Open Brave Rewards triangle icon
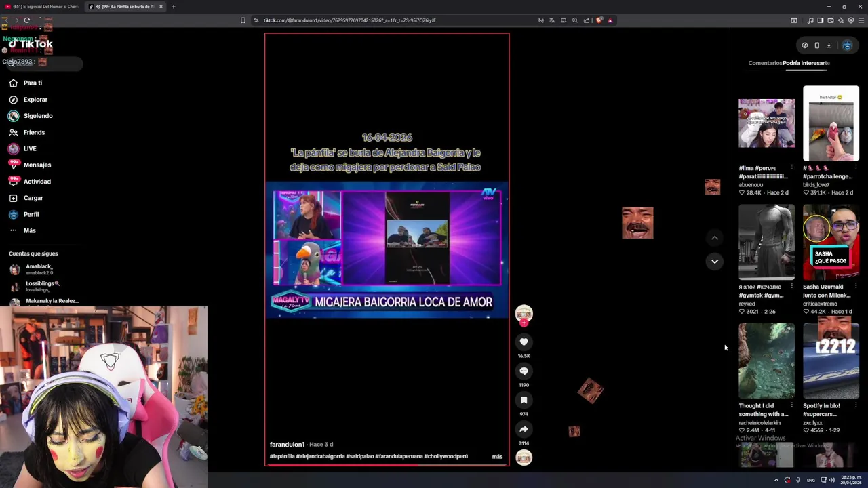This screenshot has width=868, height=488. pos(610,20)
